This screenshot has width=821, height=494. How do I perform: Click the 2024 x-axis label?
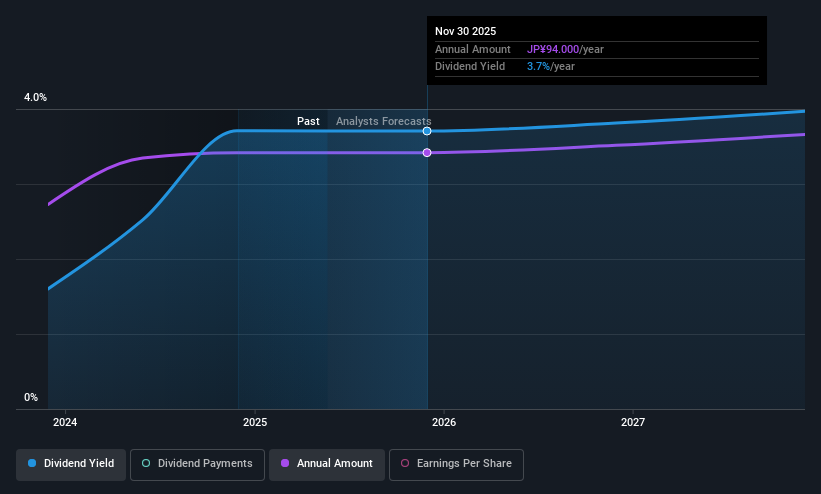pyautogui.click(x=65, y=422)
